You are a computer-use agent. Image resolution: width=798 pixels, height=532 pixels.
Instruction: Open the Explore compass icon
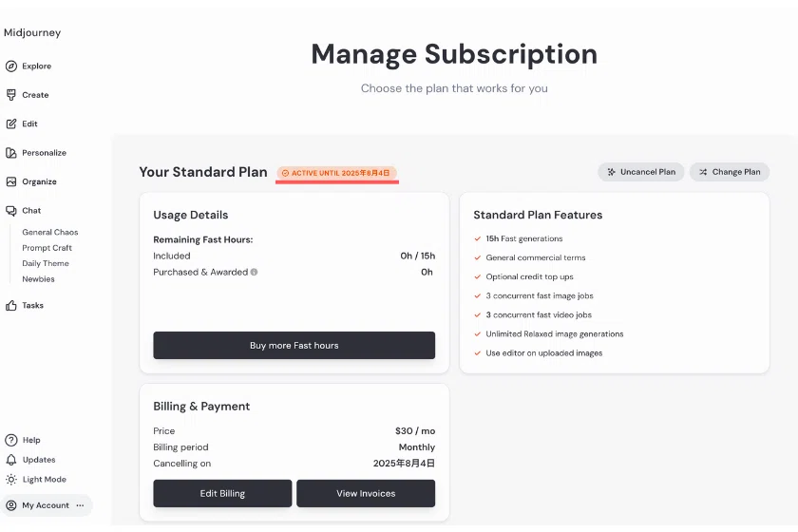[11, 66]
